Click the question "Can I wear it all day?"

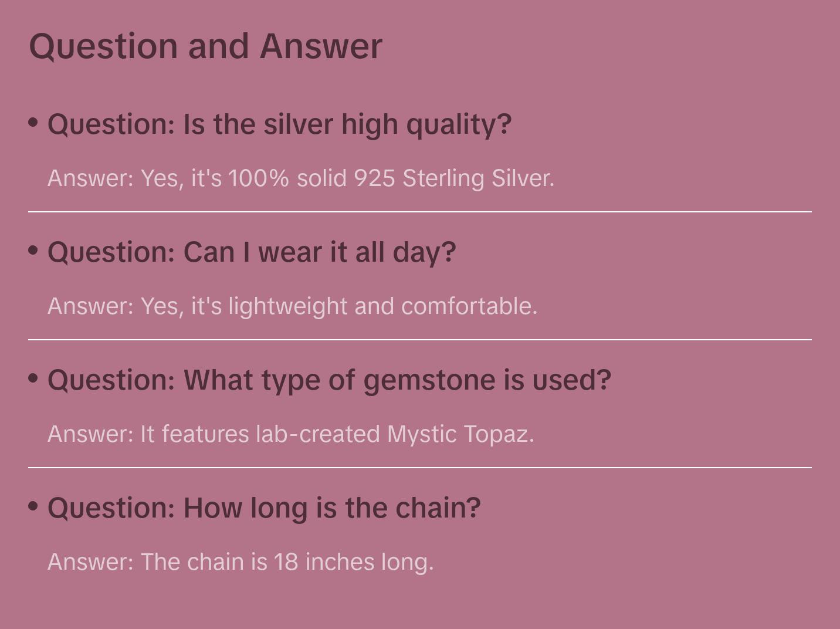coord(252,252)
